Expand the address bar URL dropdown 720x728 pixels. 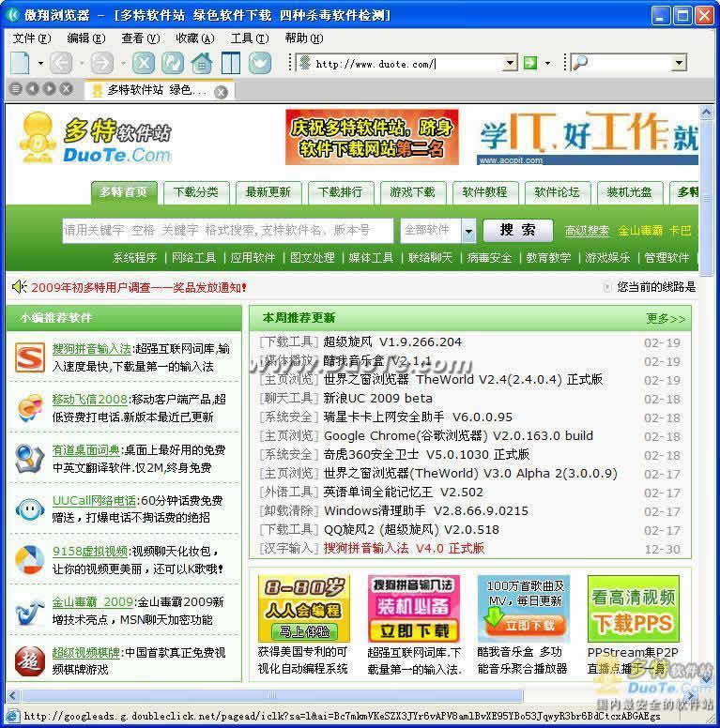pos(510,63)
